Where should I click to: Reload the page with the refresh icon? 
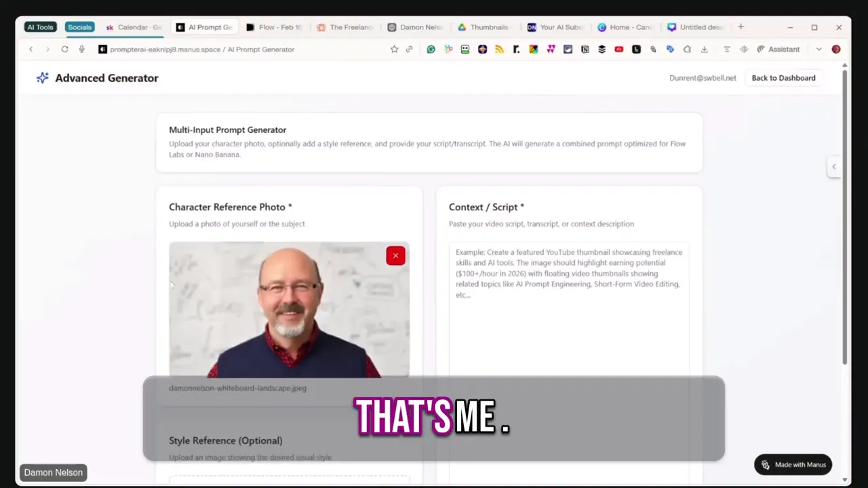(x=64, y=49)
